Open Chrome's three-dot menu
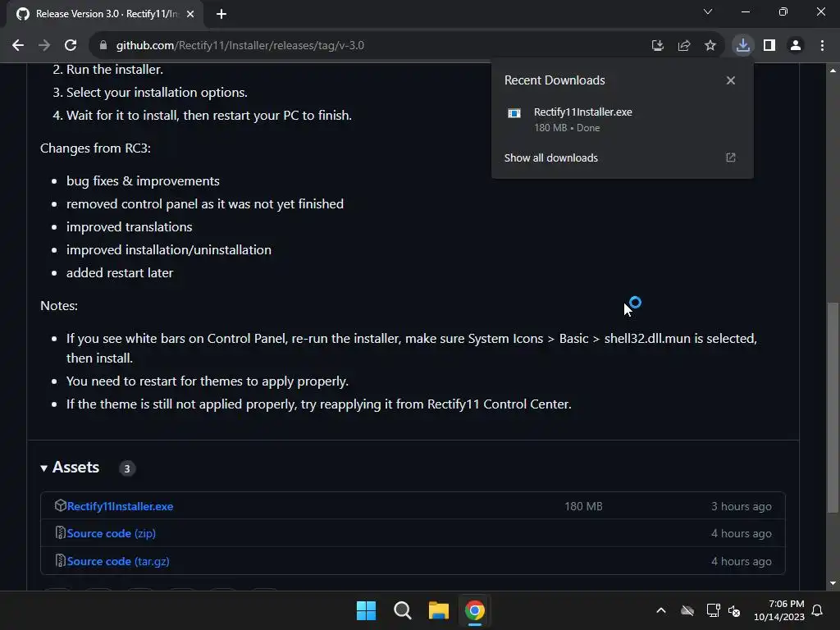Viewport: 840px width, 630px height. (x=822, y=46)
